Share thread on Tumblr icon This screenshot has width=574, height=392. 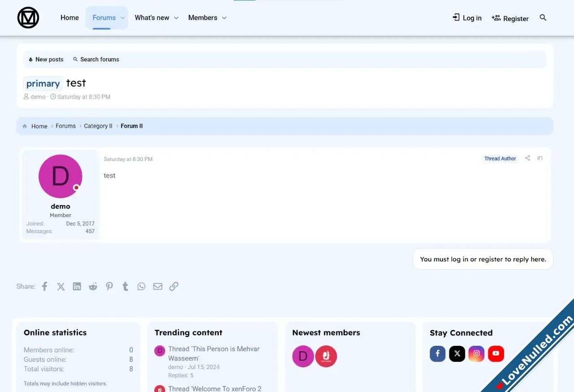coord(126,287)
